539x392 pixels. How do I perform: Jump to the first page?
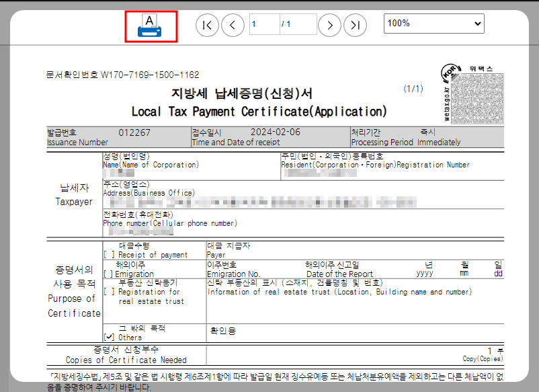tap(207, 24)
